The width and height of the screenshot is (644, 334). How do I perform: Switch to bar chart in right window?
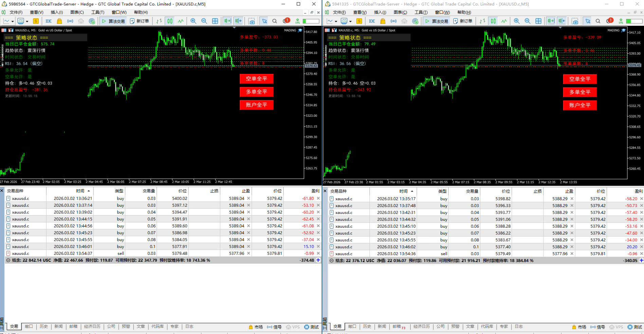tap(482, 21)
